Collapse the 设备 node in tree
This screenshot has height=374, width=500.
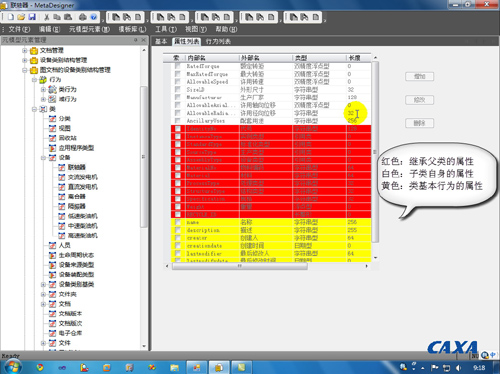(43, 158)
